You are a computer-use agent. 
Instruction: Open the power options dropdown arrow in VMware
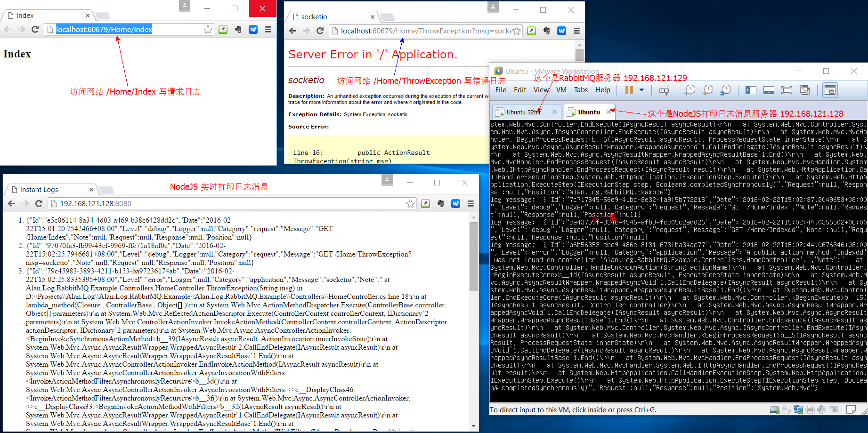click(x=641, y=90)
